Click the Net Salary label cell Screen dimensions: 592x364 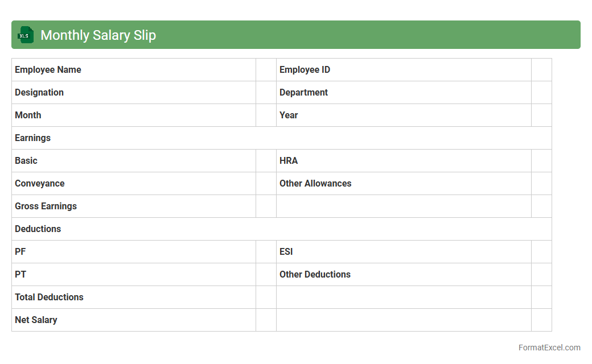coord(133,320)
